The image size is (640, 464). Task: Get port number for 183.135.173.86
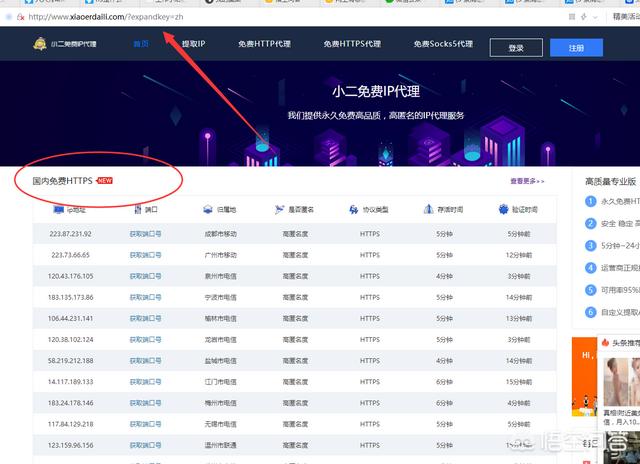pos(145,297)
